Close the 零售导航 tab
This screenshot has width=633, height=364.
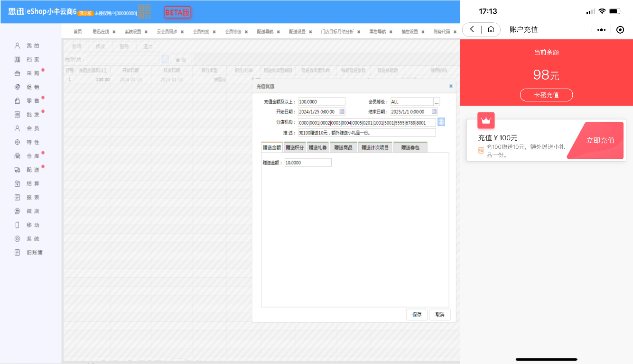391,32
